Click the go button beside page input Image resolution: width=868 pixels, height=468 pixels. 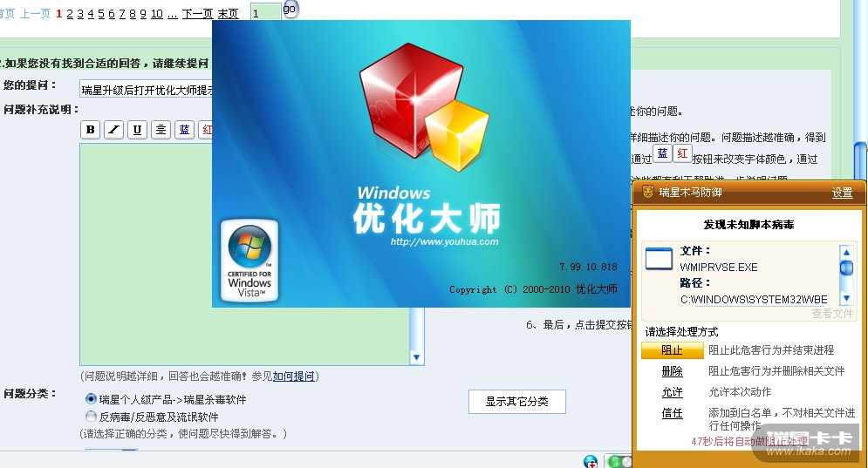pyautogui.click(x=290, y=9)
